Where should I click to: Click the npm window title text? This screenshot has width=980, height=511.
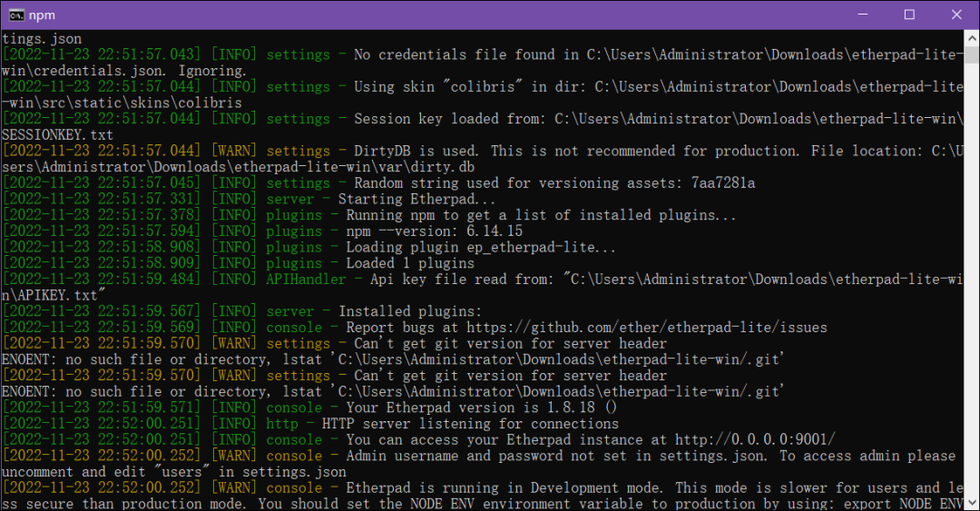tap(42, 15)
